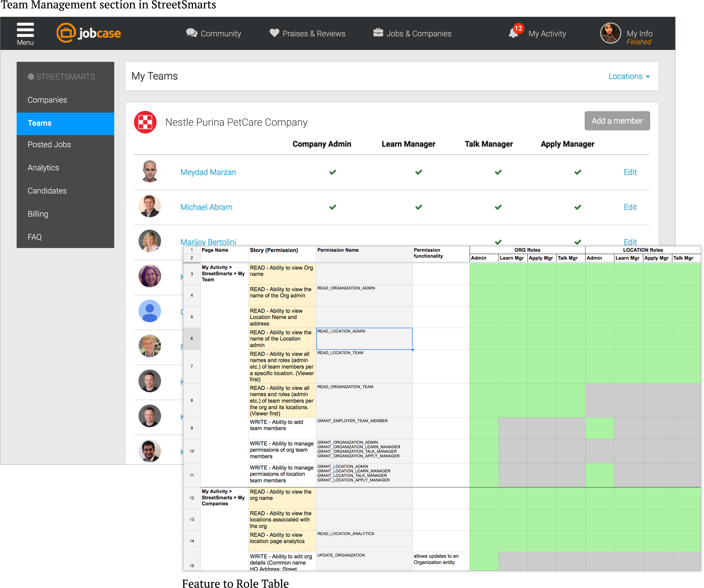
Task: Toggle Meydad Marzan's Learn Manager checkmark
Action: tap(419, 172)
